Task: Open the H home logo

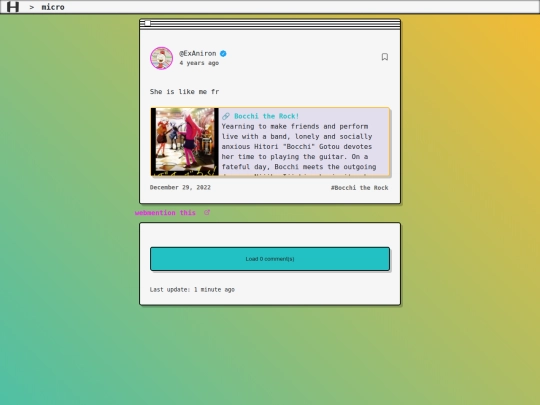Action: [x=13, y=7]
